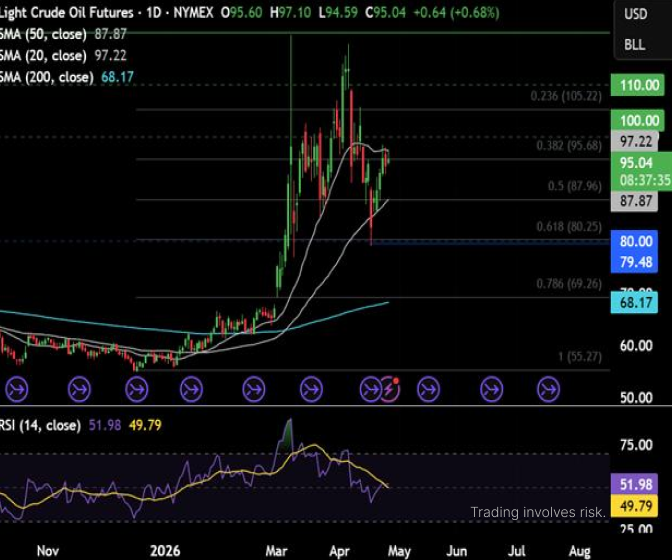Click the red lightning event icon
The width and height of the screenshot is (672, 560).
point(390,389)
